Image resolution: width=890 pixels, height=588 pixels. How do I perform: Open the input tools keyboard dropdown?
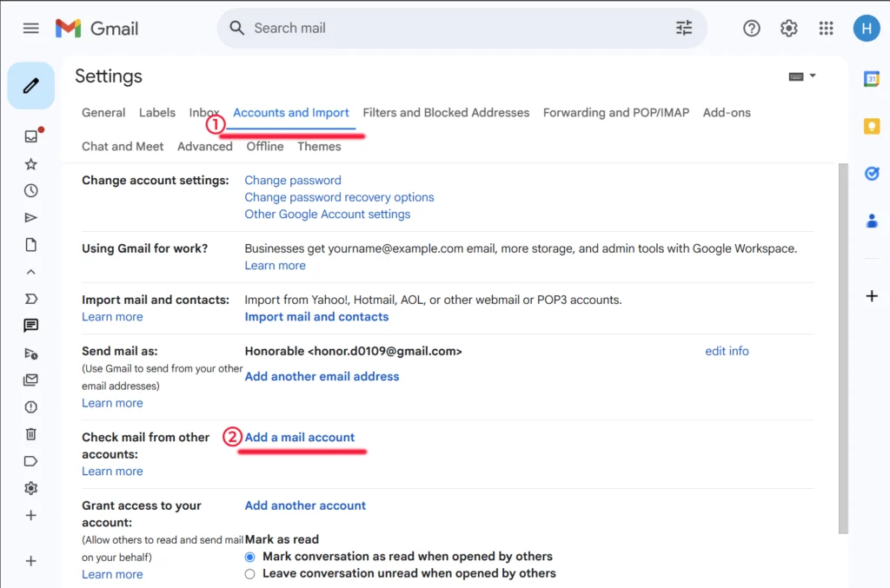802,76
